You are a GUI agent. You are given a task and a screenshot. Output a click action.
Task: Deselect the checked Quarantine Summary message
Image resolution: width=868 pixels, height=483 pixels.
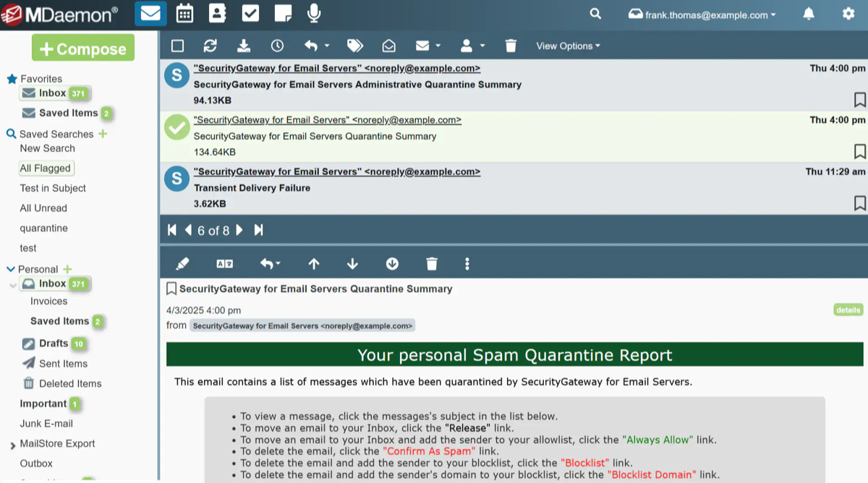pos(176,127)
